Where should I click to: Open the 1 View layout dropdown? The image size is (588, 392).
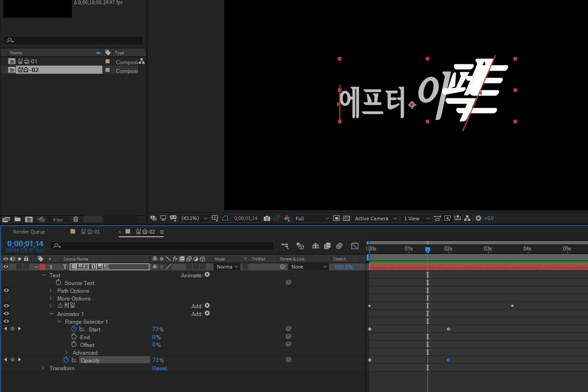[x=416, y=219]
